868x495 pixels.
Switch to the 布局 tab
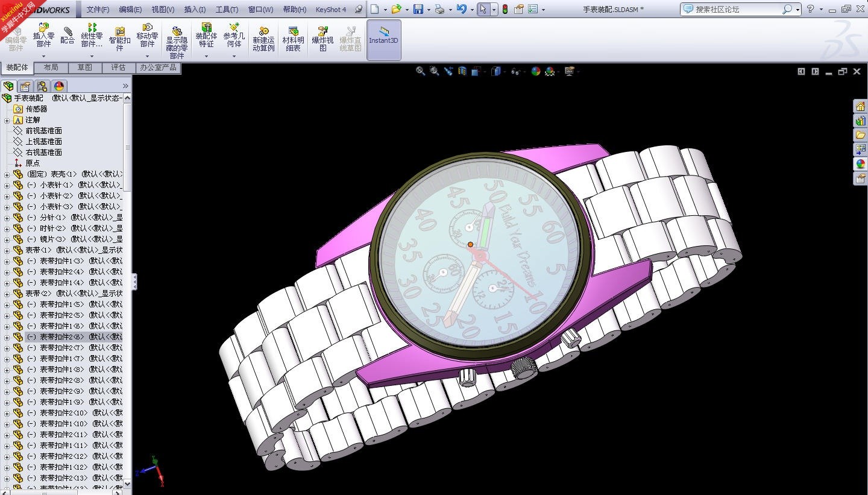(51, 68)
